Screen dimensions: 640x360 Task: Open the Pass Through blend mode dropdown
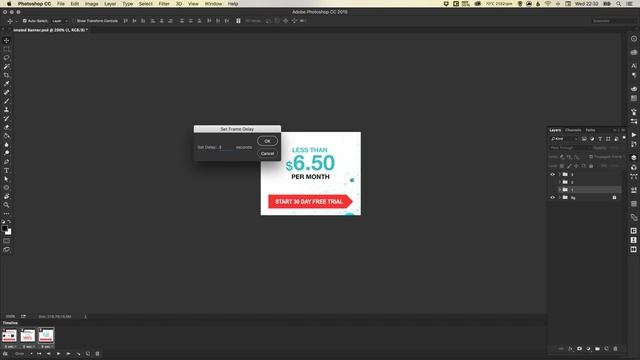[x=569, y=148]
